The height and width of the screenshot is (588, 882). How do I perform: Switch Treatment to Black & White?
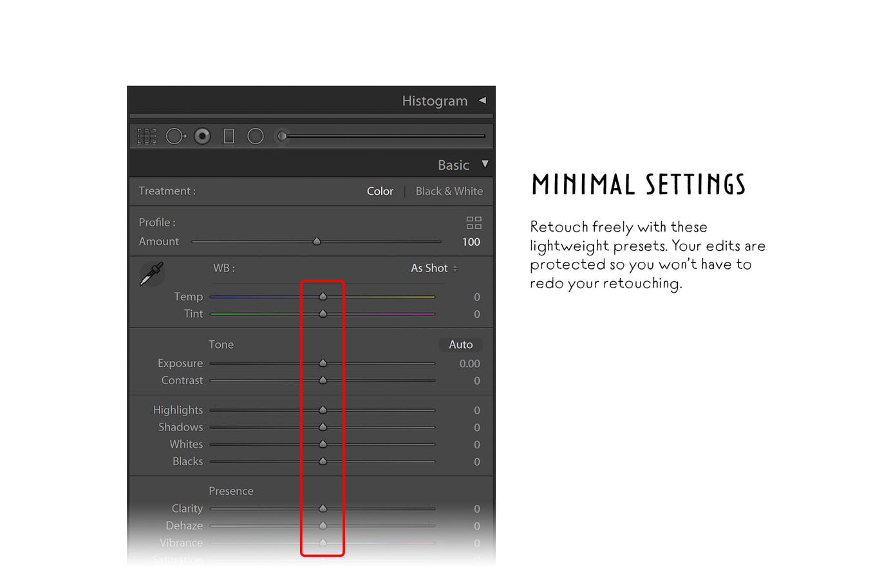coord(449,191)
